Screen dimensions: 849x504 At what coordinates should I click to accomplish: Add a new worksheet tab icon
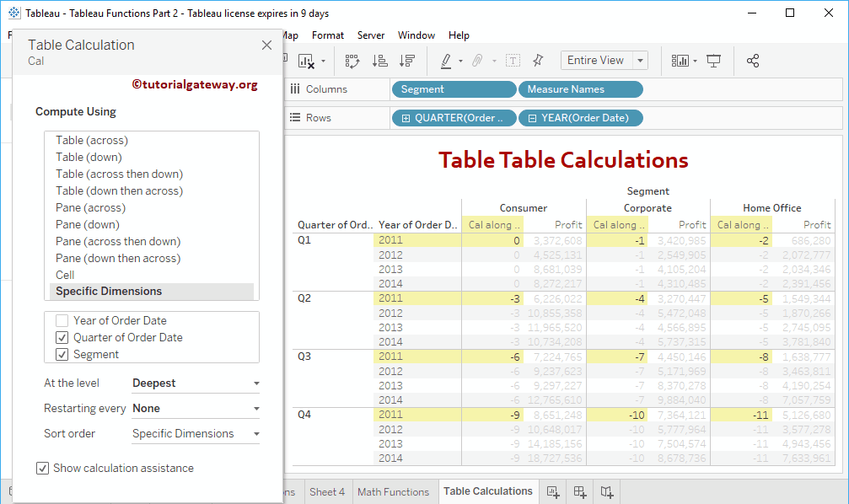[553, 491]
